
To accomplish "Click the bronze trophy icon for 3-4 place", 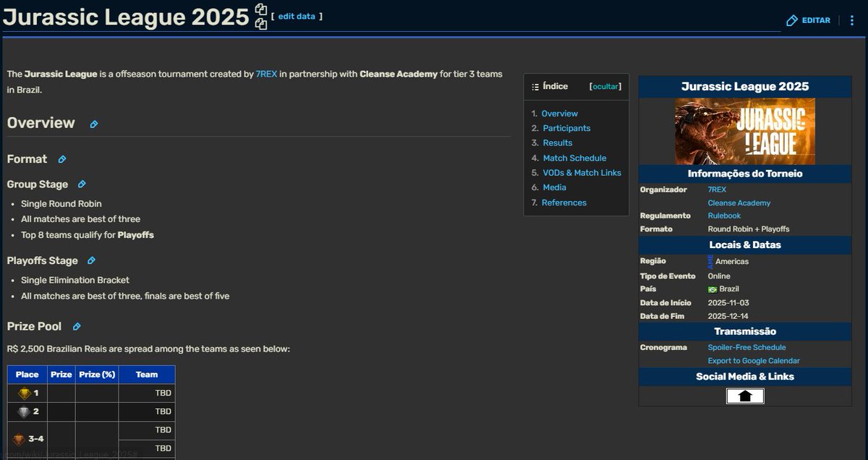I will click(20, 439).
